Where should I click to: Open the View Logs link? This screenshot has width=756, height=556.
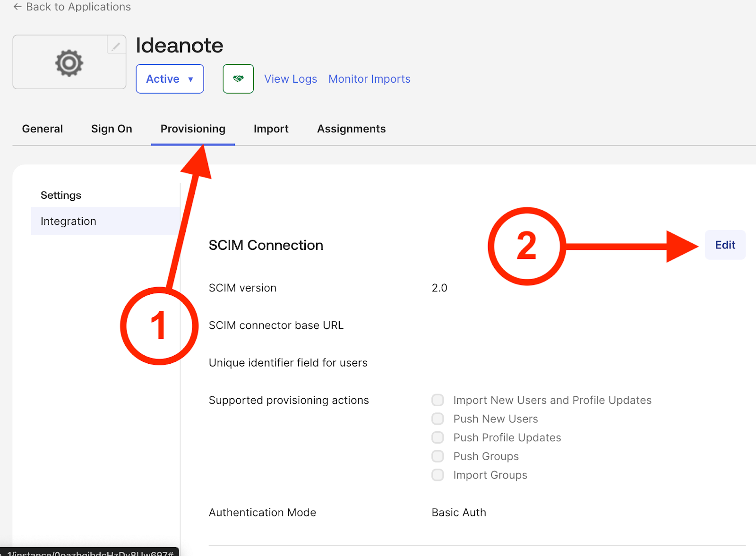tap(291, 79)
